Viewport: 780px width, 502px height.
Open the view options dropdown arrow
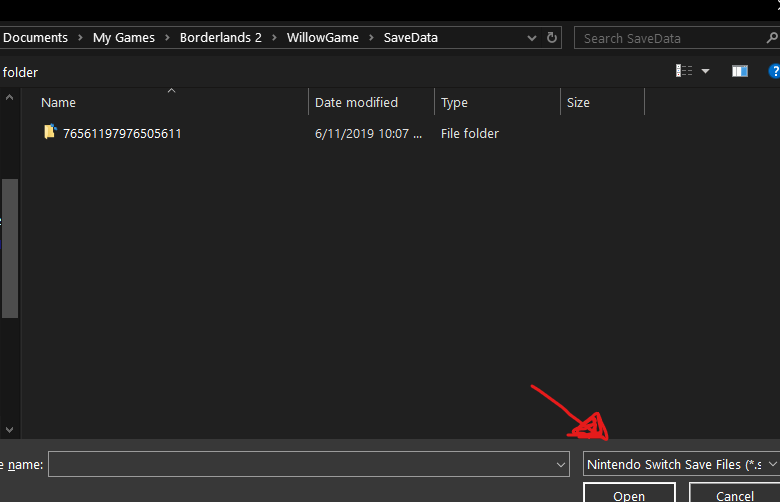tap(705, 71)
